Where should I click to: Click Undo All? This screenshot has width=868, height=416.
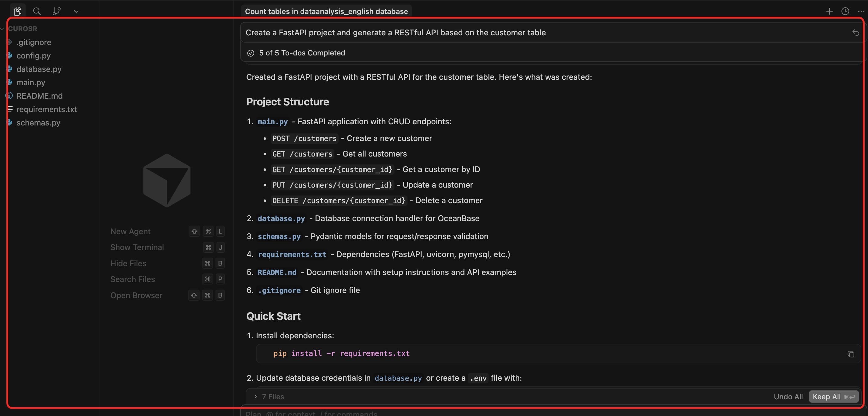click(x=788, y=397)
